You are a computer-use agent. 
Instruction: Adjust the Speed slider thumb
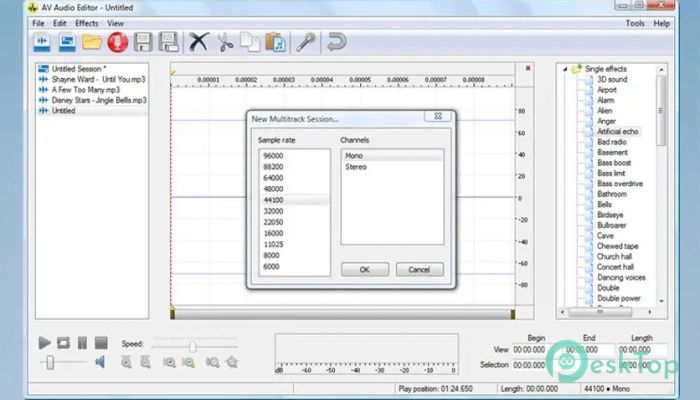click(x=192, y=346)
